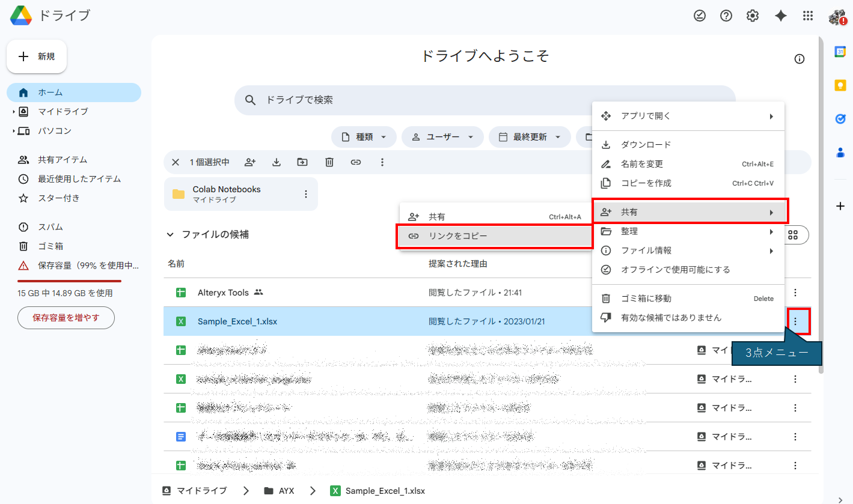This screenshot has width=853, height=504.
Task: Click the 保存容量を増やす button
Action: (66, 317)
